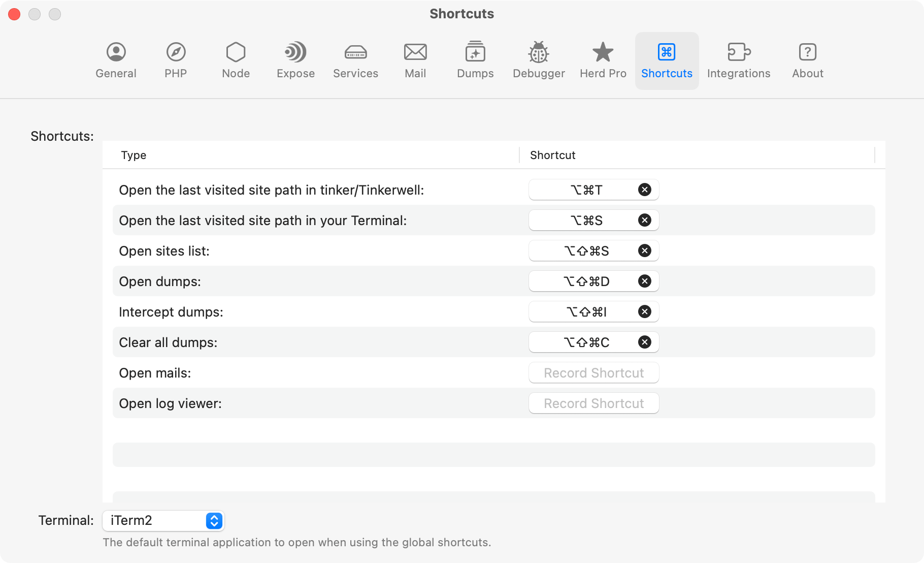Screen dimensions: 924x563
Task: Select the Dumps icon
Action: 475,59
